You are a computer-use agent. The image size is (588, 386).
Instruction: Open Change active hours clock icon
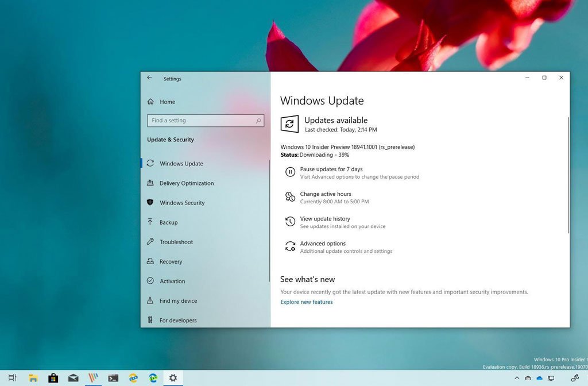tap(290, 197)
